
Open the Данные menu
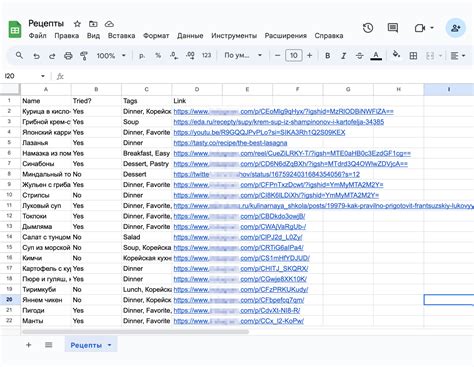click(190, 36)
